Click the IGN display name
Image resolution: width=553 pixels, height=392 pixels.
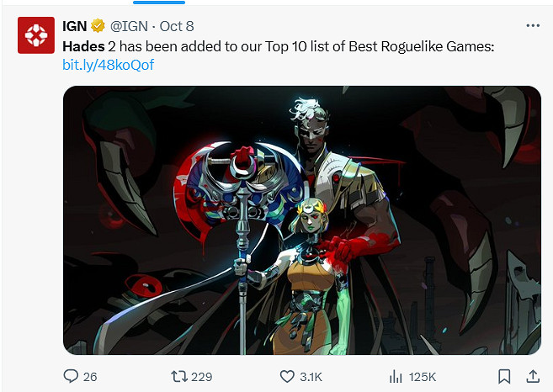pyautogui.click(x=74, y=26)
